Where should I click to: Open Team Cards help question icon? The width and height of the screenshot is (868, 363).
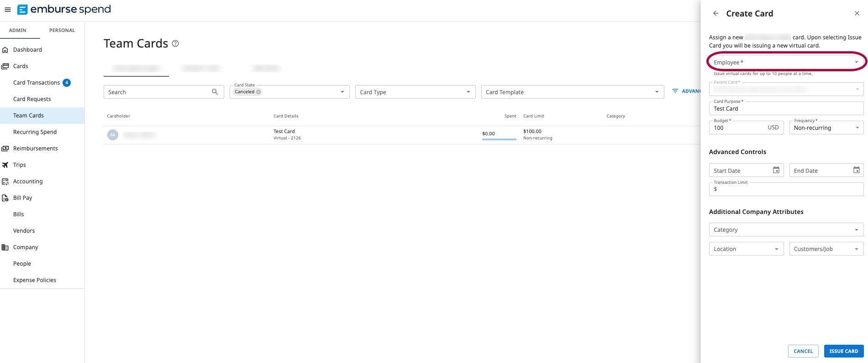[x=175, y=43]
